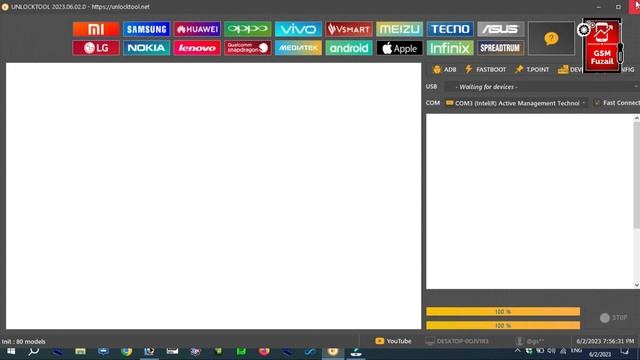This screenshot has width=640, height=360.
Task: Select the Spreadtrum chipset logo
Action: click(x=501, y=48)
